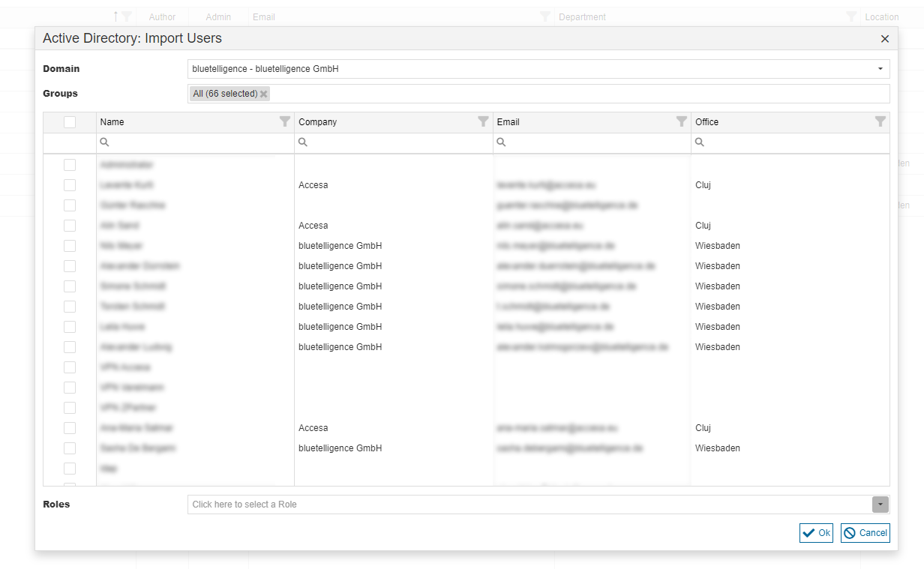
Task: Open the Name column filter icon
Action: pyautogui.click(x=285, y=121)
